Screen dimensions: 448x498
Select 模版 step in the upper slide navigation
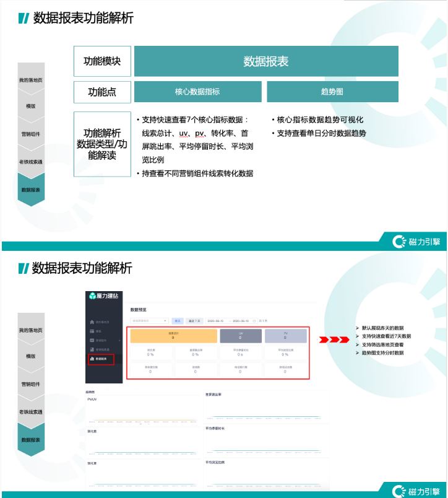tap(31, 106)
